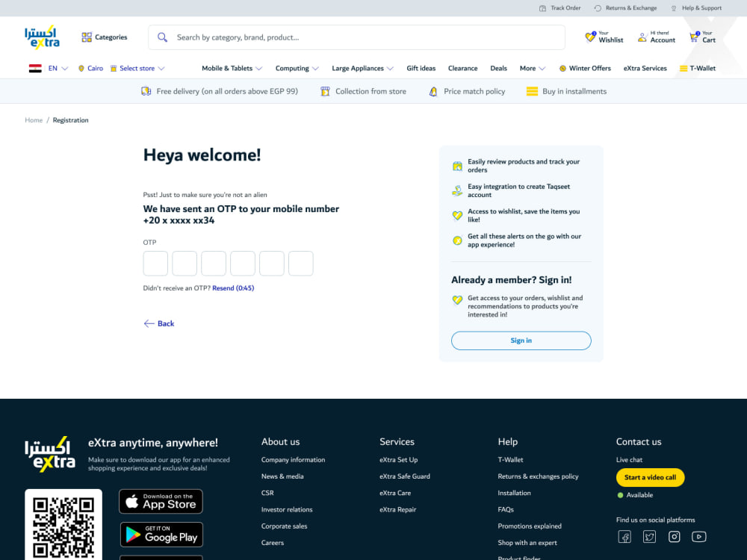This screenshot has width=747, height=560.
Task: Select the last OTP digit box
Action: click(x=300, y=264)
